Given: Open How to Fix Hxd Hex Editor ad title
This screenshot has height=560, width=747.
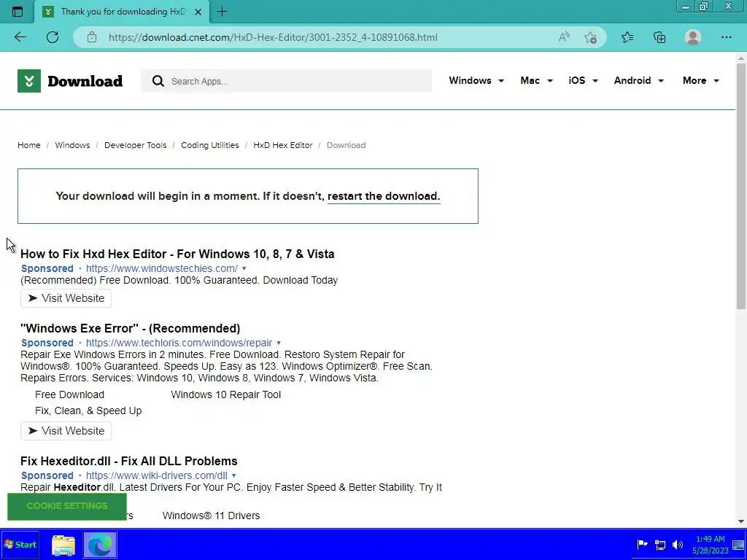Looking at the screenshot, I should [177, 254].
